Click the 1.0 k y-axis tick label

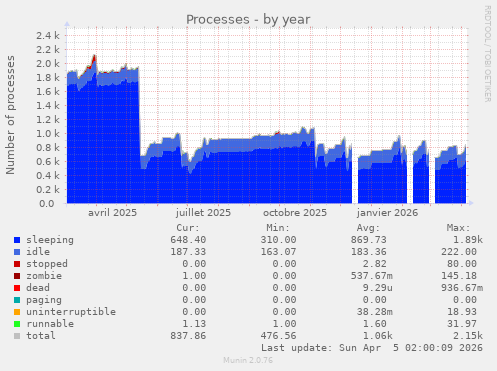coord(48,134)
